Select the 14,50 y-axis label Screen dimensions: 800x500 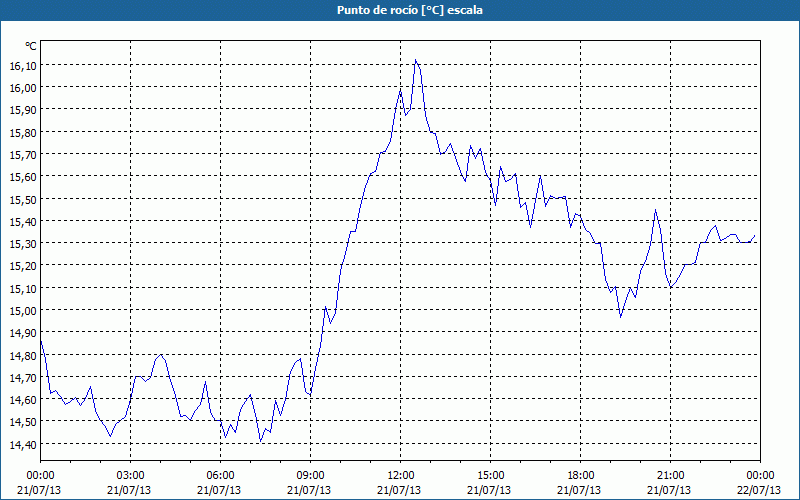tap(23, 422)
